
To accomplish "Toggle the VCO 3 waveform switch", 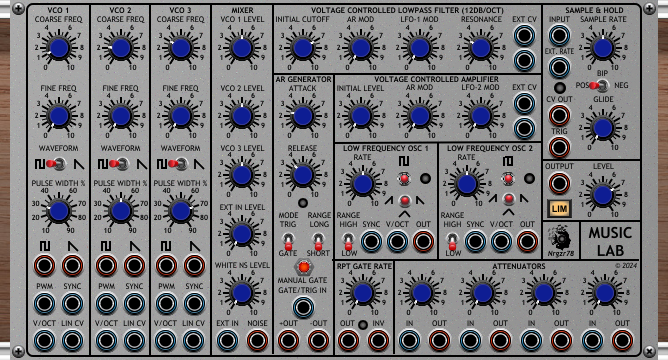I will (178, 164).
